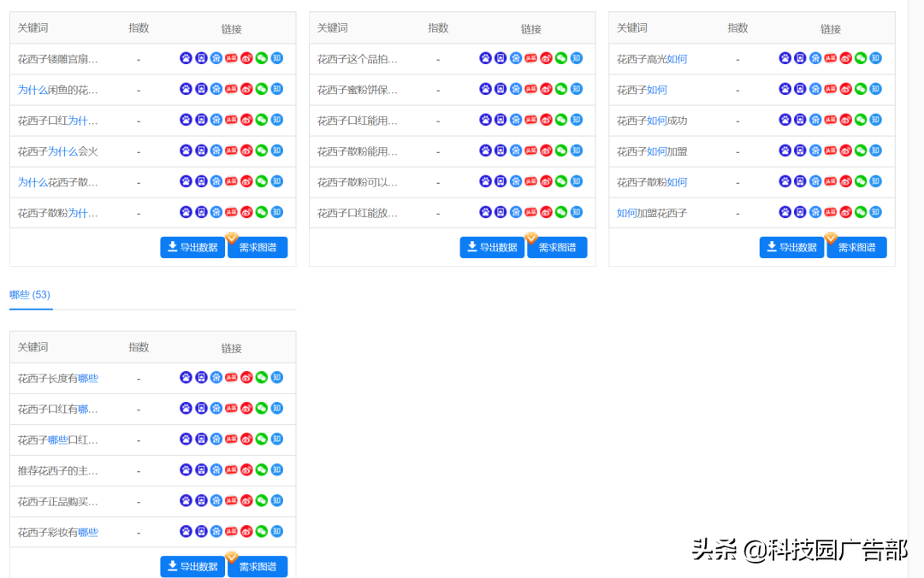Open the keyword 花西子蜜粉饼保…
924x578 pixels.
pyautogui.click(x=357, y=90)
